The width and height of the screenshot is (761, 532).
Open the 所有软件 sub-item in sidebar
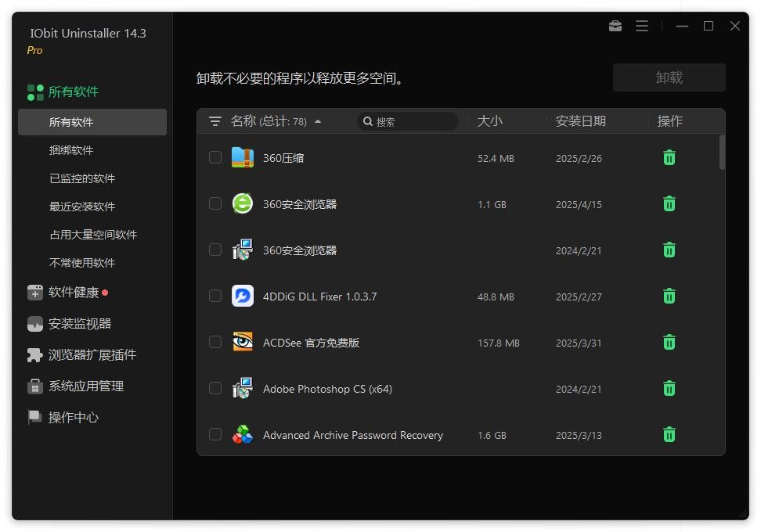pos(92,122)
